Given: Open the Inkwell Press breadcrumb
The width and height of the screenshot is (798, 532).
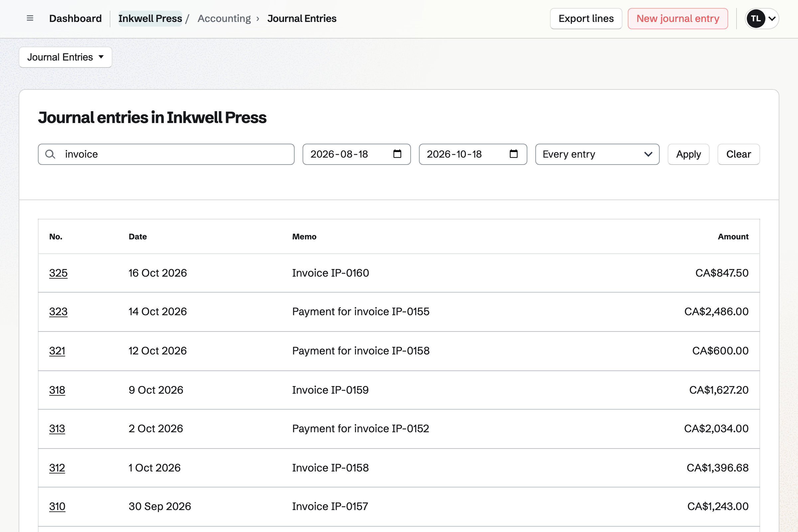Looking at the screenshot, I should pyautogui.click(x=150, y=19).
